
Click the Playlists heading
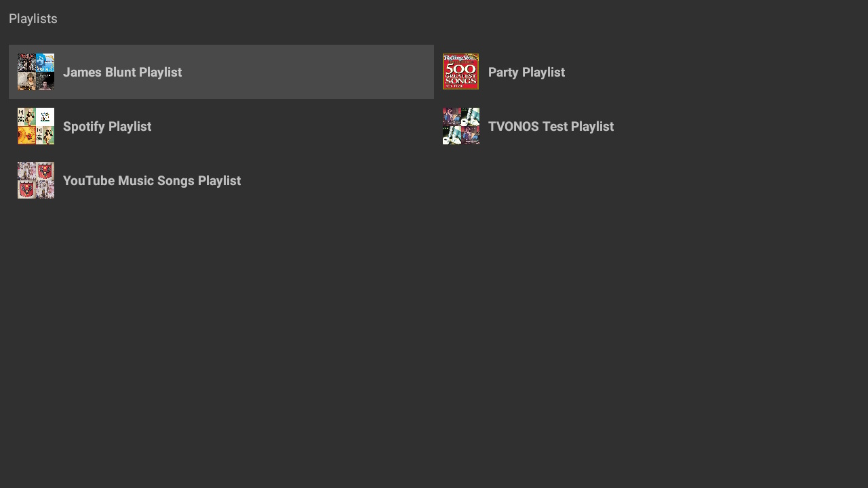33,19
